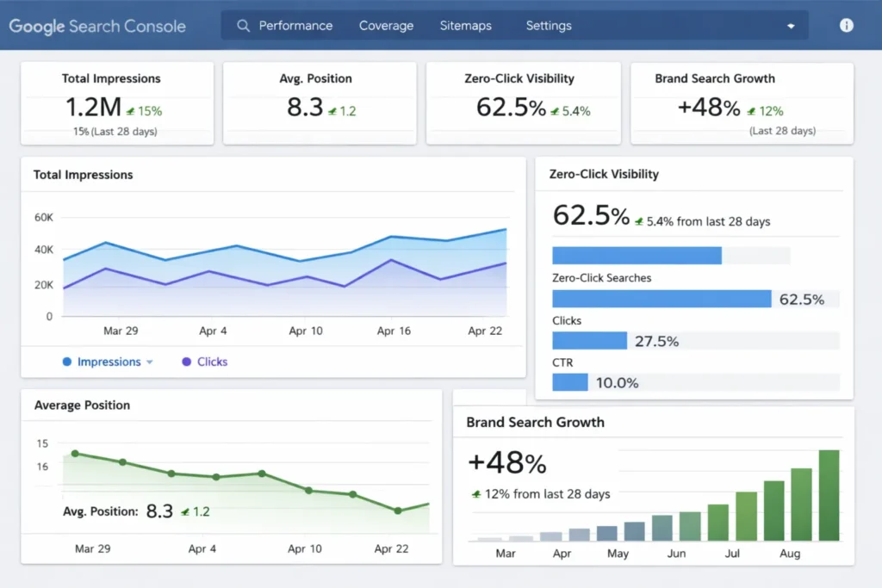
Task: Switch to the Coverage tab
Action: [x=386, y=26]
